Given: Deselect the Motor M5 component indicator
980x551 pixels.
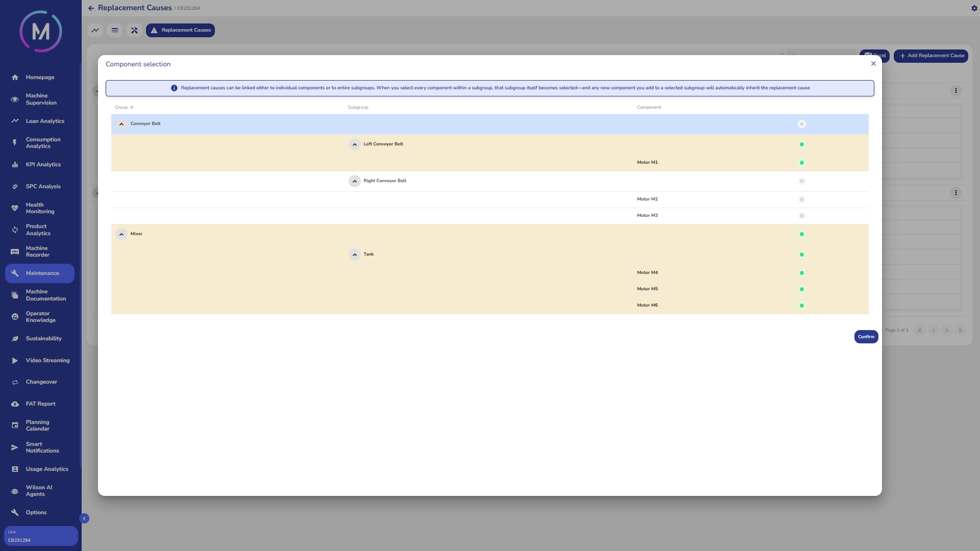Looking at the screenshot, I should [x=801, y=289].
